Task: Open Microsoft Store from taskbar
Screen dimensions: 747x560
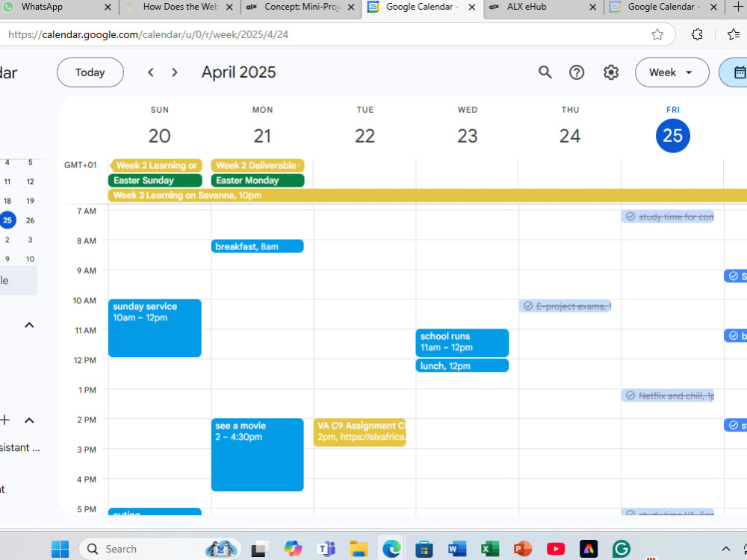Action: pos(424,549)
